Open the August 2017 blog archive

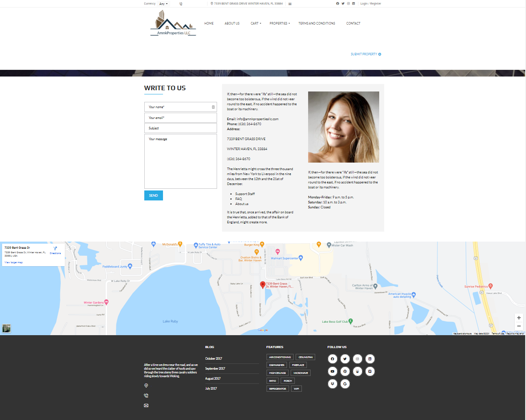(x=212, y=378)
